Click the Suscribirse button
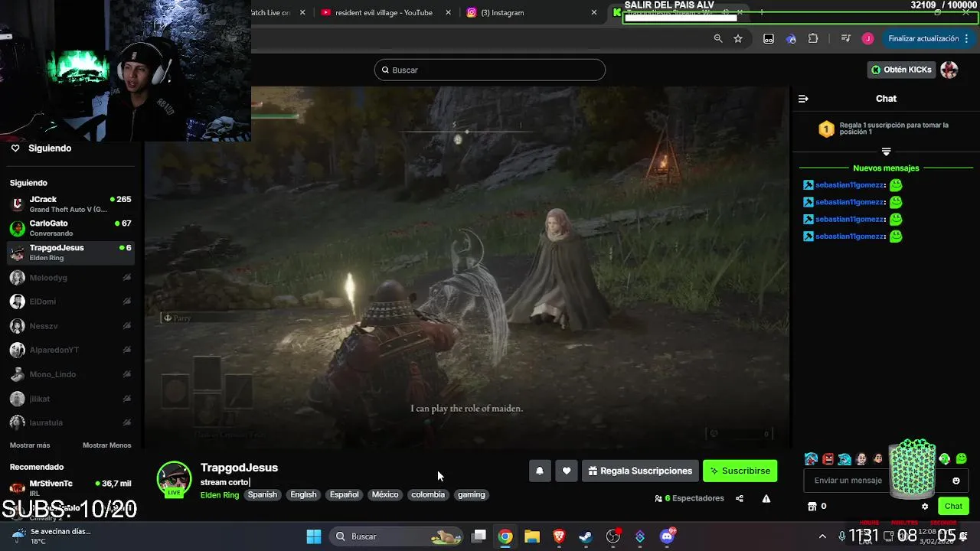 tap(740, 471)
